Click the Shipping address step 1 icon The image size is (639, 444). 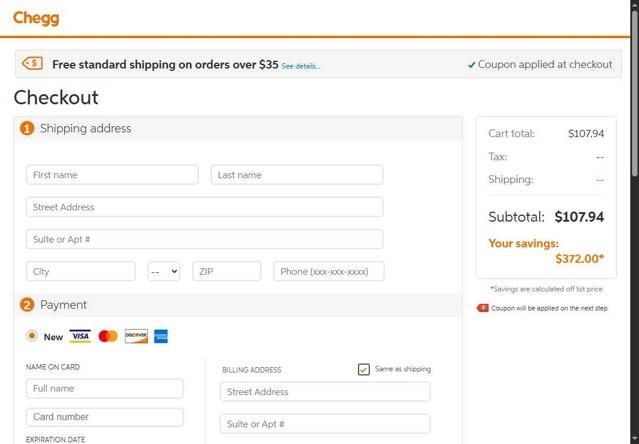click(x=27, y=129)
